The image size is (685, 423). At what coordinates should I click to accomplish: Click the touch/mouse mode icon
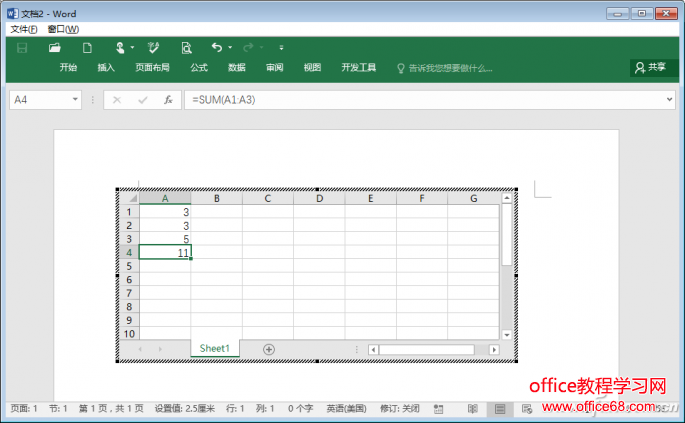point(120,48)
